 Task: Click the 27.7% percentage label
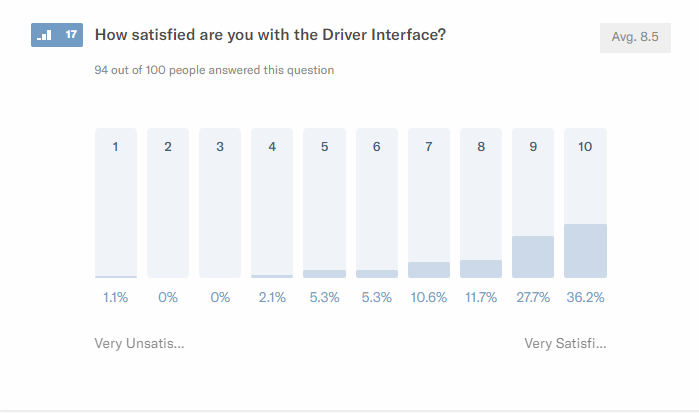533,297
